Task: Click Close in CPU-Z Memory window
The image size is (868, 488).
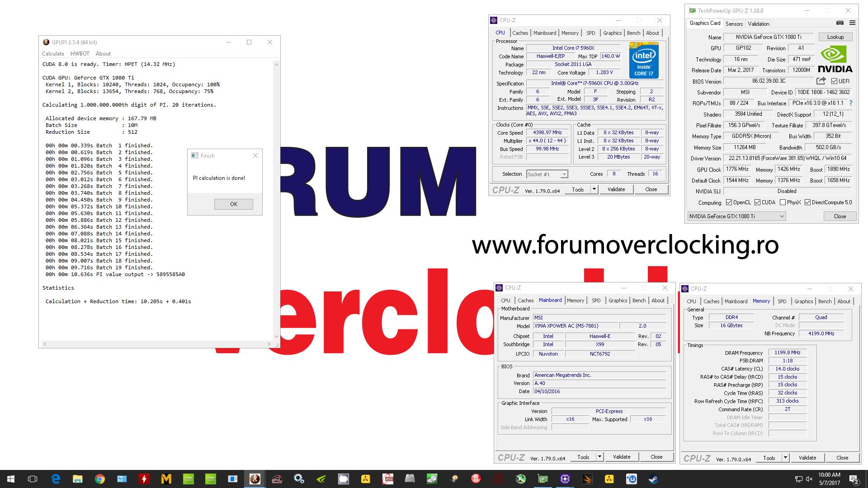Action: [x=842, y=458]
